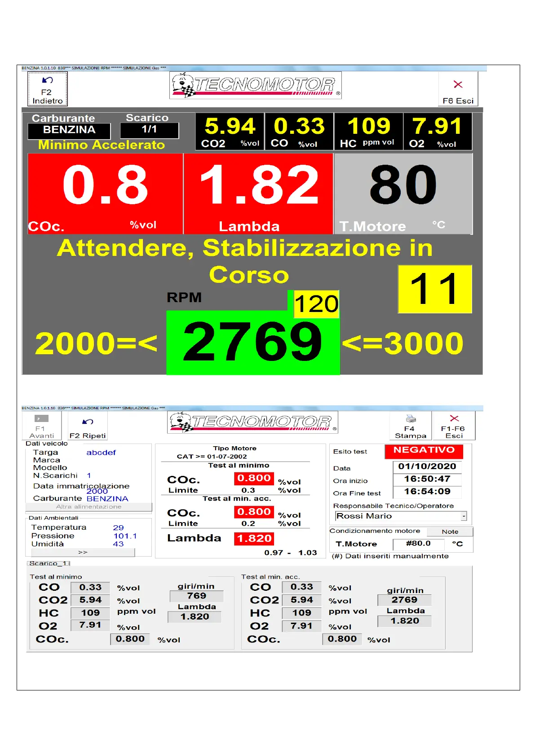
Task: Click the O2 7.91 reading in top bar
Action: pyautogui.click(x=438, y=131)
